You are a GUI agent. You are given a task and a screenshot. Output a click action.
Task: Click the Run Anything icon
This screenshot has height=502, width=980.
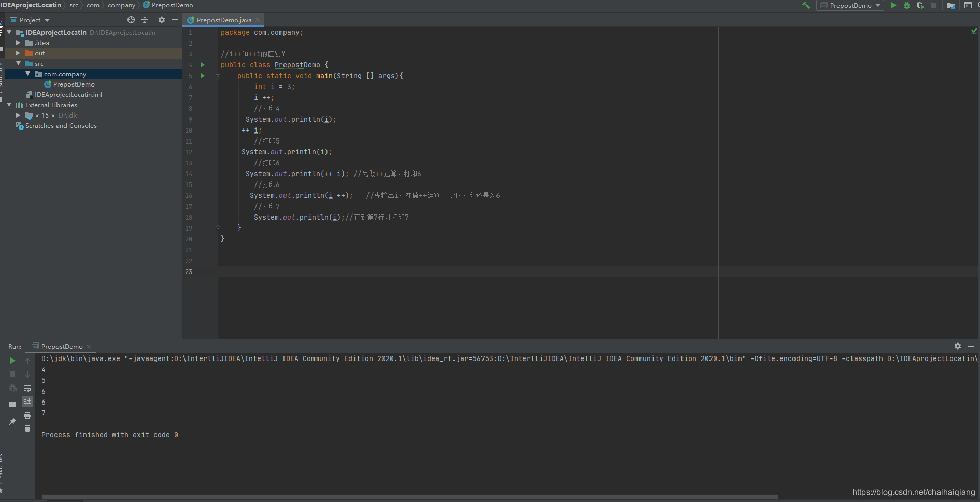point(968,5)
